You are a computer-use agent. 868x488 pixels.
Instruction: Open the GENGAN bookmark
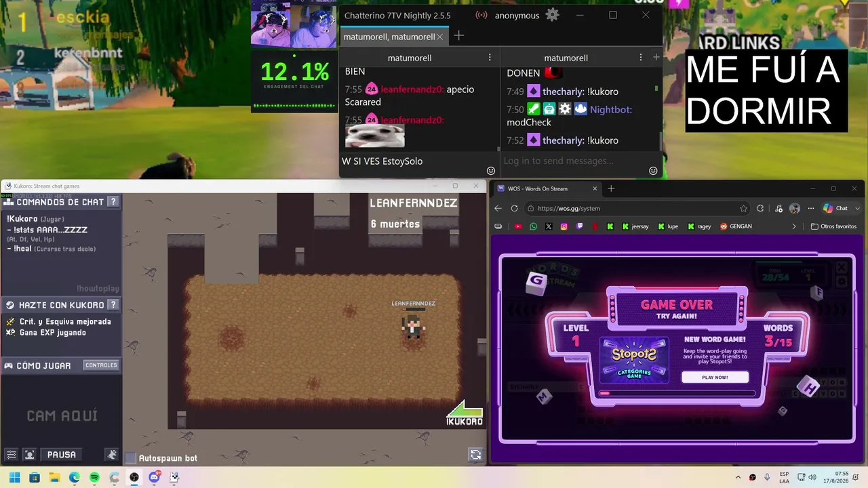[x=736, y=226]
